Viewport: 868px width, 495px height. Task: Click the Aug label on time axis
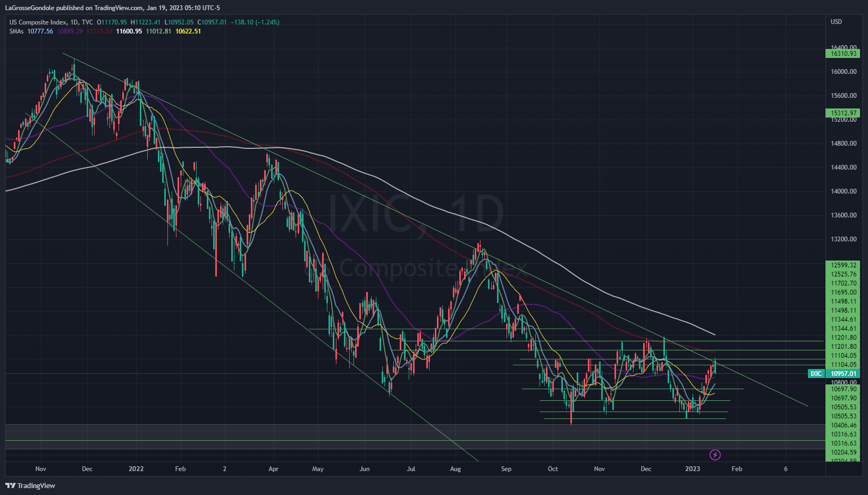point(455,469)
